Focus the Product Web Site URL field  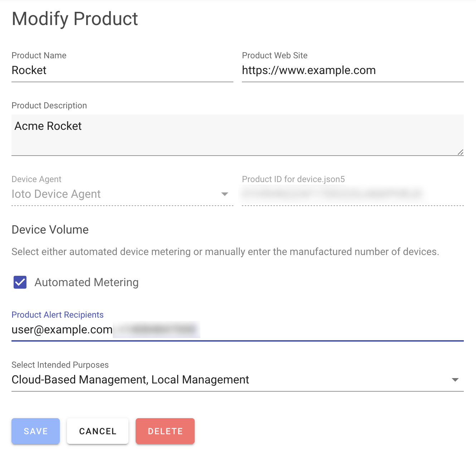pos(352,70)
